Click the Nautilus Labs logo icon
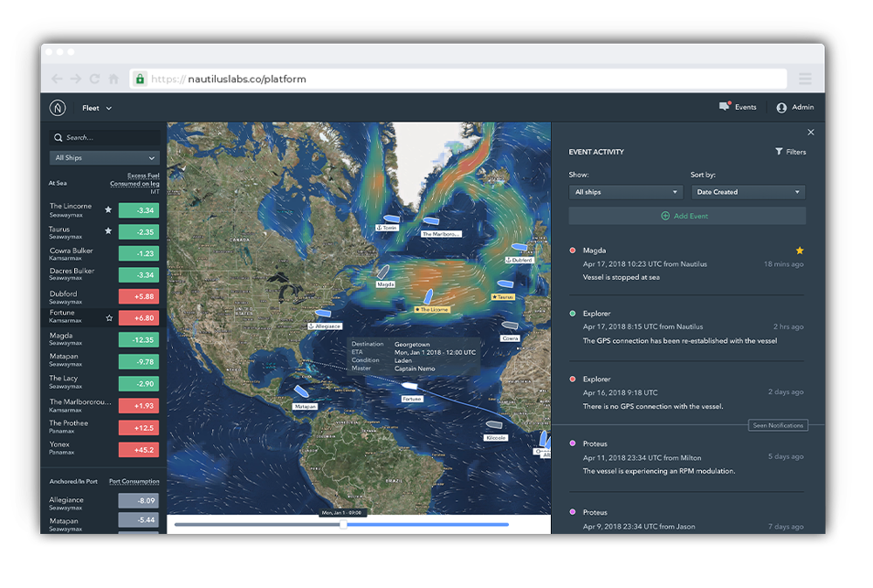This screenshot has width=873, height=588. pos(58,108)
